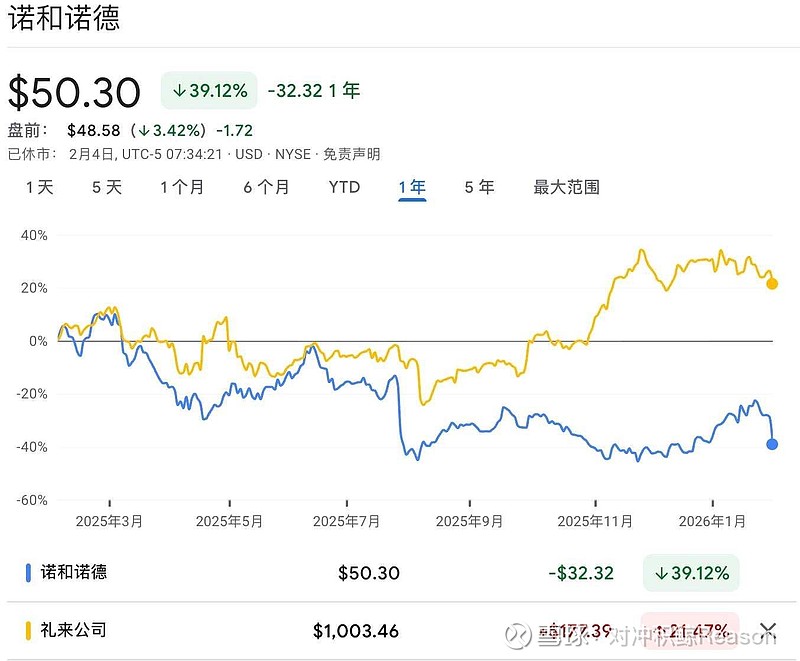Click the yellow color marker for 礼来公司
Viewport: 800px width, 661px height.
[x=27, y=630]
